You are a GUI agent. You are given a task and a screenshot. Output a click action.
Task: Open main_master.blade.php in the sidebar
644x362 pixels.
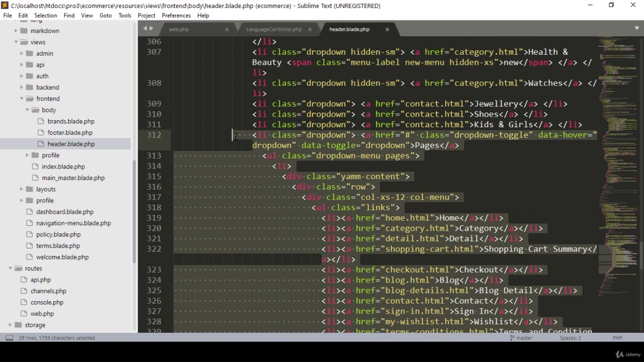pyautogui.click(x=73, y=178)
